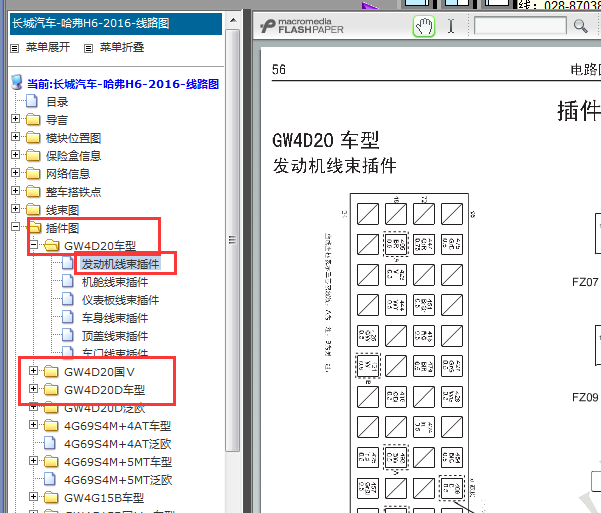Click the tree panel scroll-up arrow

(233, 20)
